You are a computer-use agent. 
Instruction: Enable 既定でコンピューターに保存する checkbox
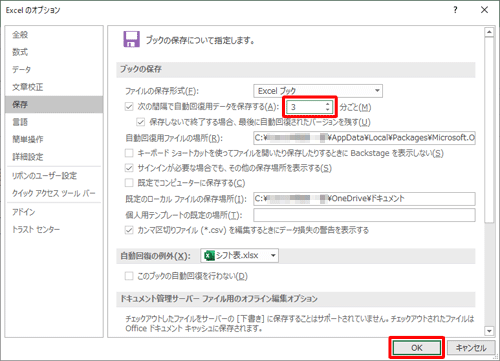pyautogui.click(x=129, y=183)
